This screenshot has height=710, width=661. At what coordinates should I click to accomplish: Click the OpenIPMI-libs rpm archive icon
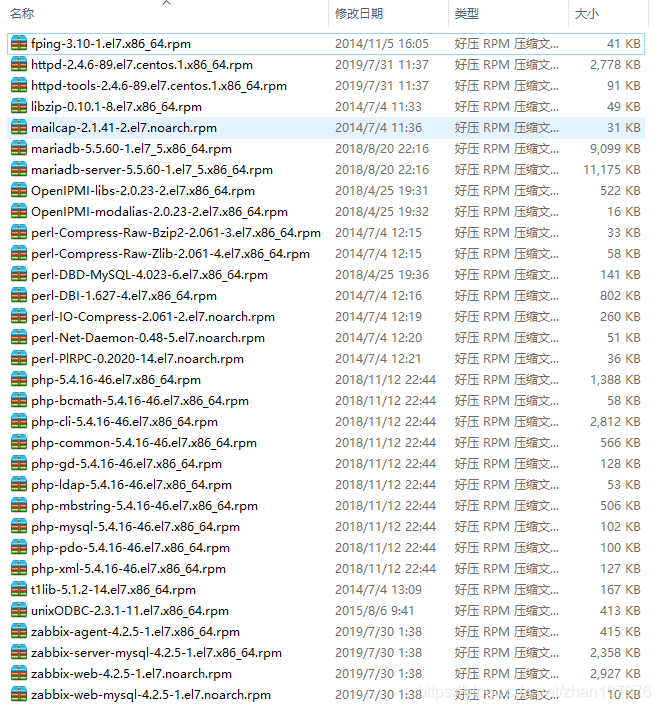(19, 191)
